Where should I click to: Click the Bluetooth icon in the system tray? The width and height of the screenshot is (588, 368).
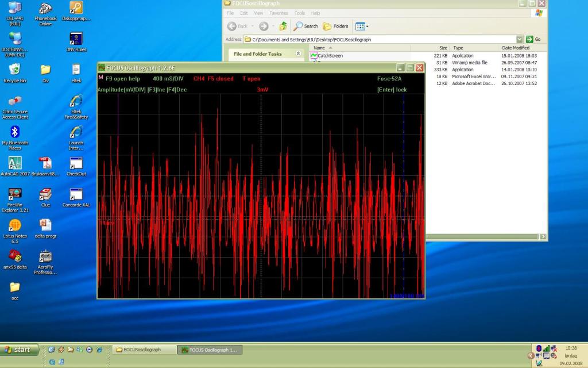tap(539, 348)
